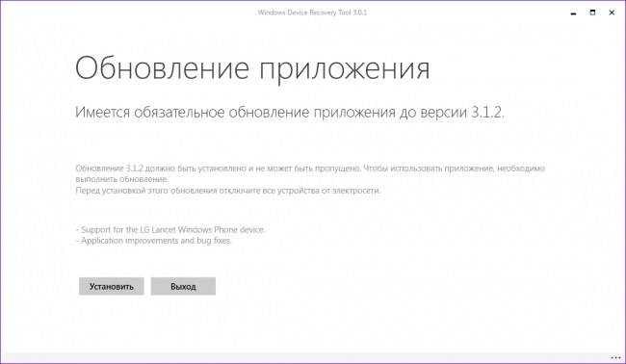The width and height of the screenshot is (626, 364).
Task: Open the three-dots menu in the bottom corner
Action: pos(615,357)
